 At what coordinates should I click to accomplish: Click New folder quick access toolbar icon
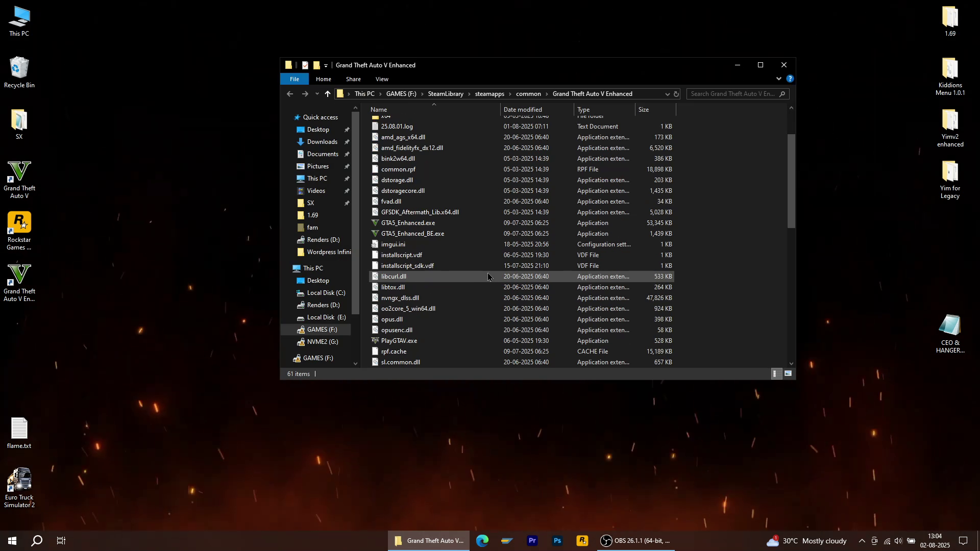pos(316,65)
